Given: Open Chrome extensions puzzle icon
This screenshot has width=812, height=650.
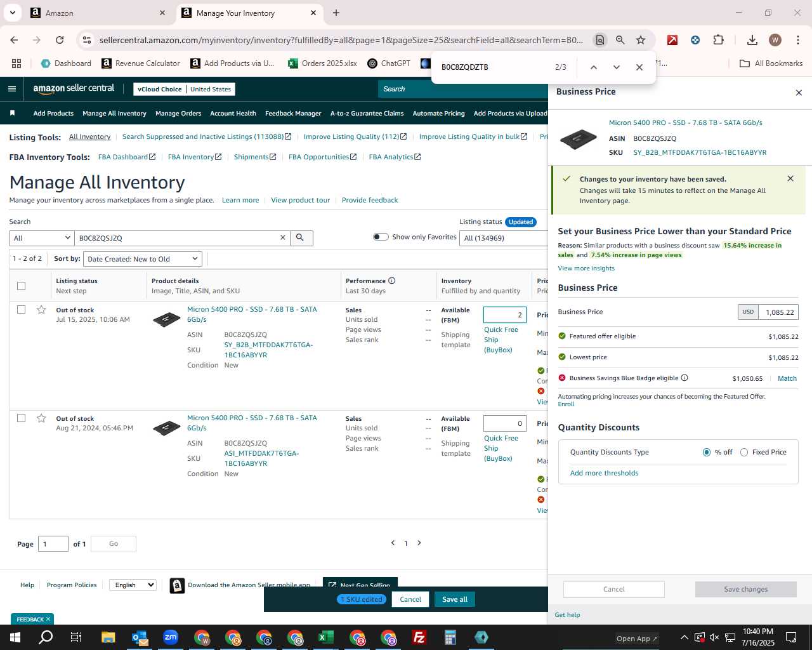Looking at the screenshot, I should pyautogui.click(x=718, y=40).
